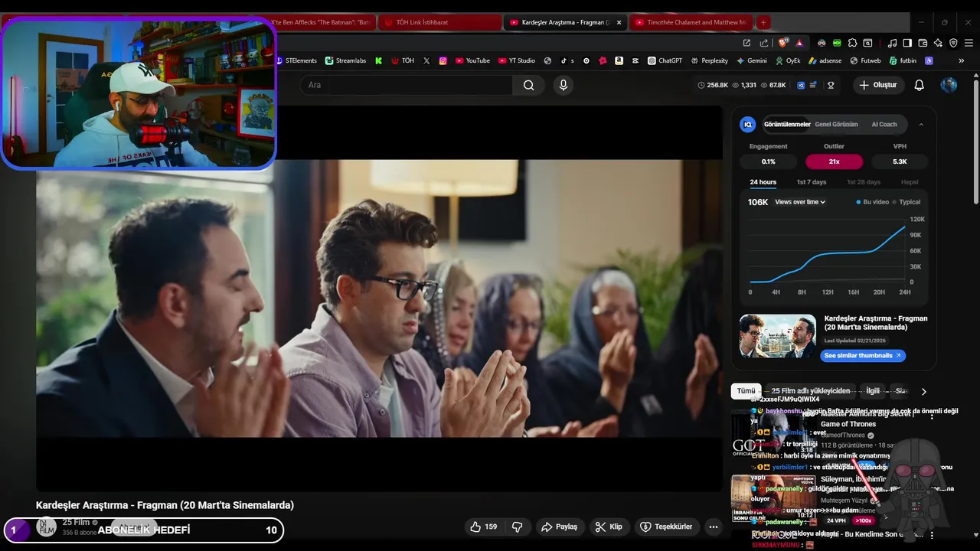980x551 pixels.
Task: Click the vidIQ logo in the panel
Action: tap(748, 124)
